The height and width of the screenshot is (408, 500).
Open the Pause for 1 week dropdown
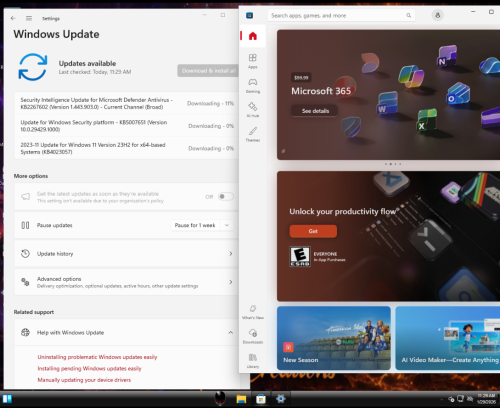coord(202,225)
